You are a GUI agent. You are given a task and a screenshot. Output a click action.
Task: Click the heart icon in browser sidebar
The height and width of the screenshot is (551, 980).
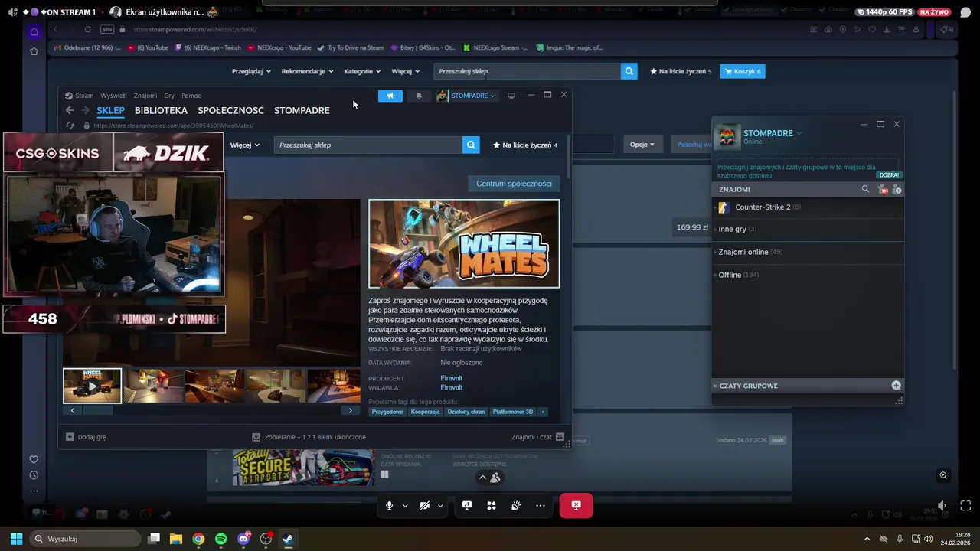click(x=34, y=459)
